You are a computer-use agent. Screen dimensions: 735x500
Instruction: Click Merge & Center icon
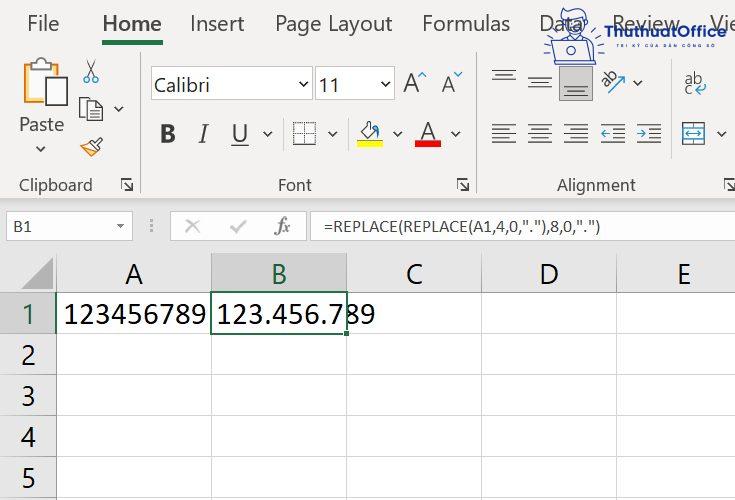[x=694, y=134]
